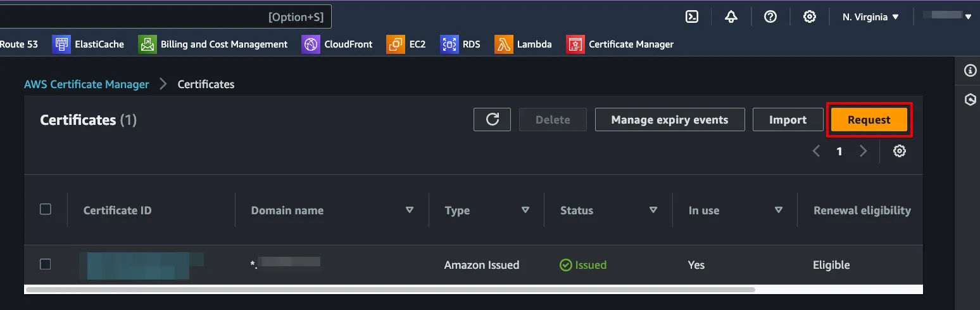The width and height of the screenshot is (980, 310).
Task: Click the Import button
Action: pyautogui.click(x=788, y=120)
